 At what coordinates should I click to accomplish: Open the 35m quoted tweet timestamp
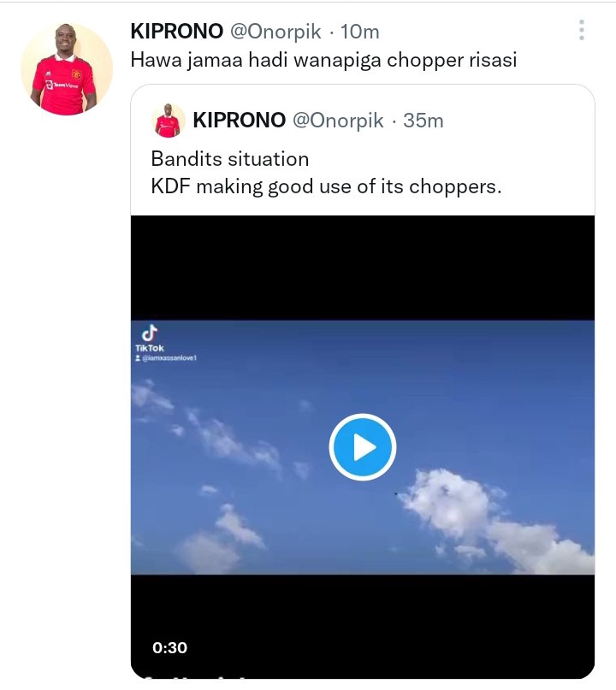[x=423, y=121]
